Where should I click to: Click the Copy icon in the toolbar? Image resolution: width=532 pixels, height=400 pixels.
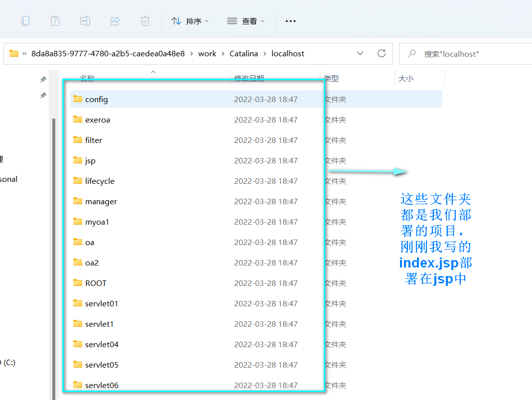pos(25,21)
